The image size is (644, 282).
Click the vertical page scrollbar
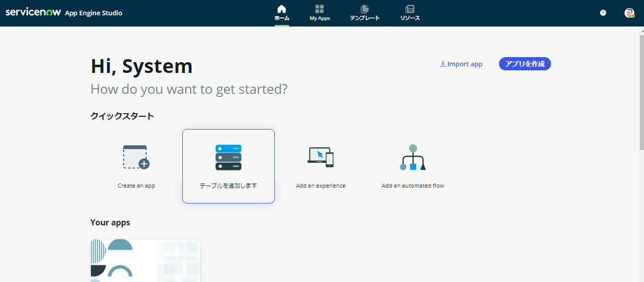(641, 92)
